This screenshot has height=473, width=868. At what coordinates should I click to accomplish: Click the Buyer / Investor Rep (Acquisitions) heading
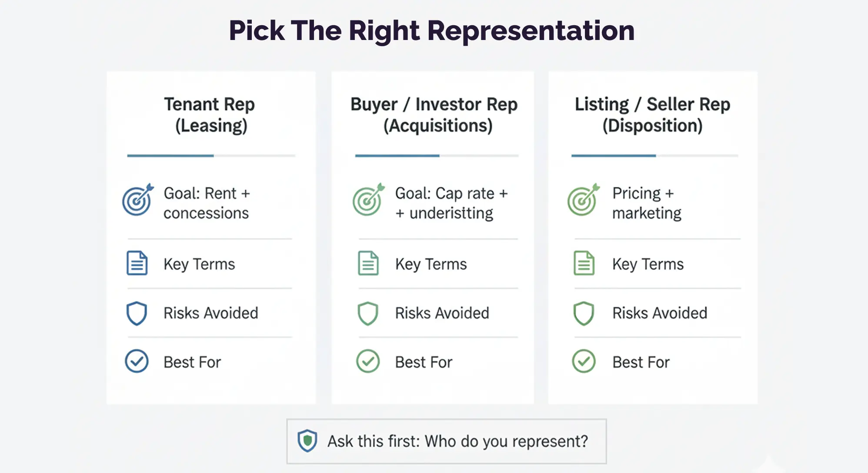434,115
